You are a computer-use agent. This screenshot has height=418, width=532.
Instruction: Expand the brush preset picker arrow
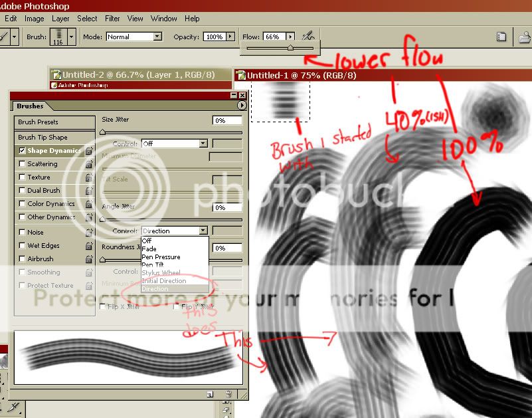(71, 37)
